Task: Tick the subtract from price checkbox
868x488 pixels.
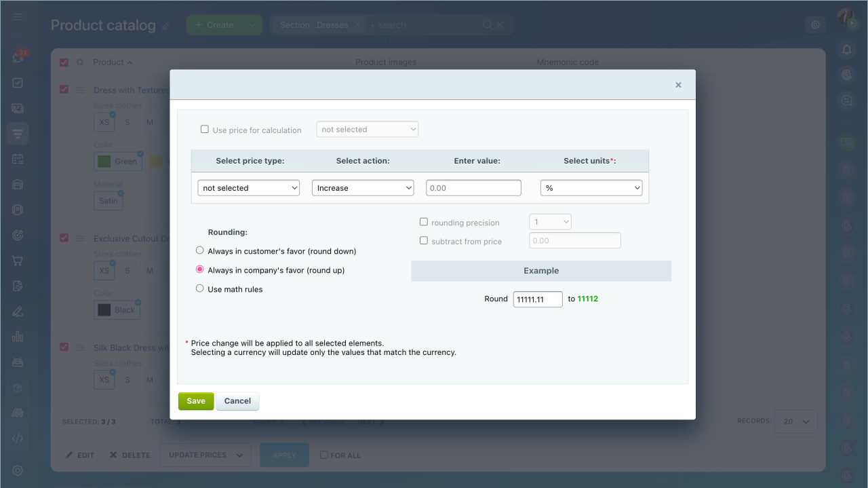Action: coord(424,241)
